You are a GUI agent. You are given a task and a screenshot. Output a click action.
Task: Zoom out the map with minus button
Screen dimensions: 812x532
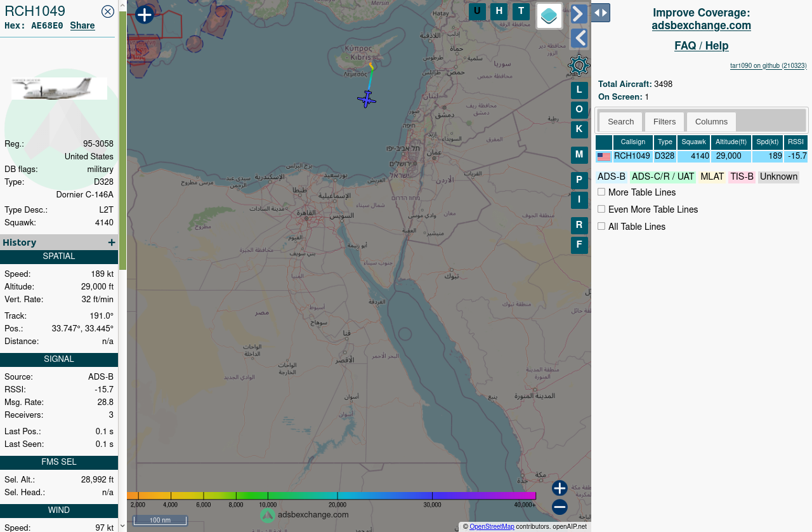coord(560,507)
